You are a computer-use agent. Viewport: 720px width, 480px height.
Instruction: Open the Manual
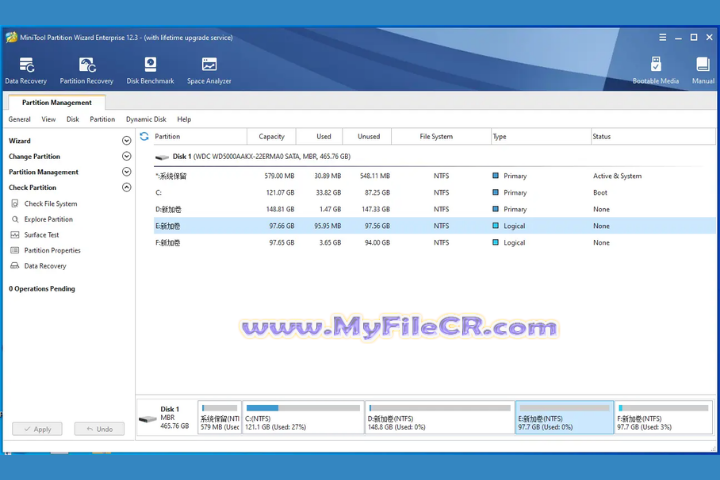click(703, 71)
